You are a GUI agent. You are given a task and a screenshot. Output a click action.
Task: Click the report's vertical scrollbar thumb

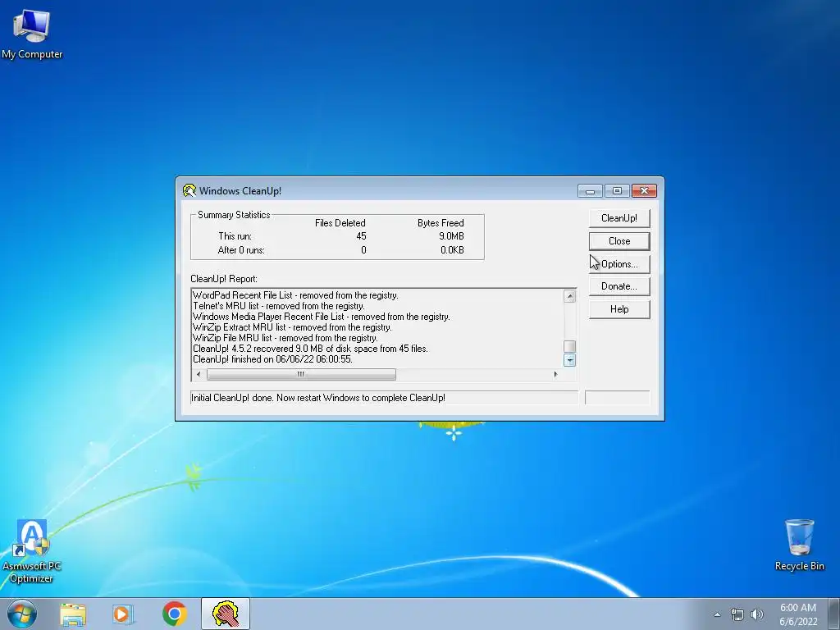(570, 347)
